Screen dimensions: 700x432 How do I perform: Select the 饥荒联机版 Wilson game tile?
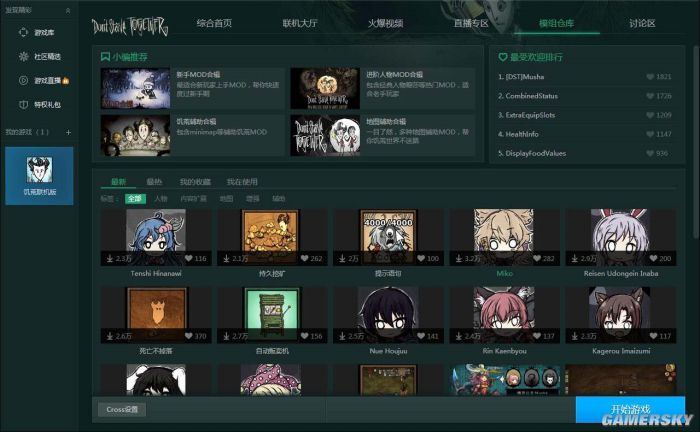pos(39,176)
